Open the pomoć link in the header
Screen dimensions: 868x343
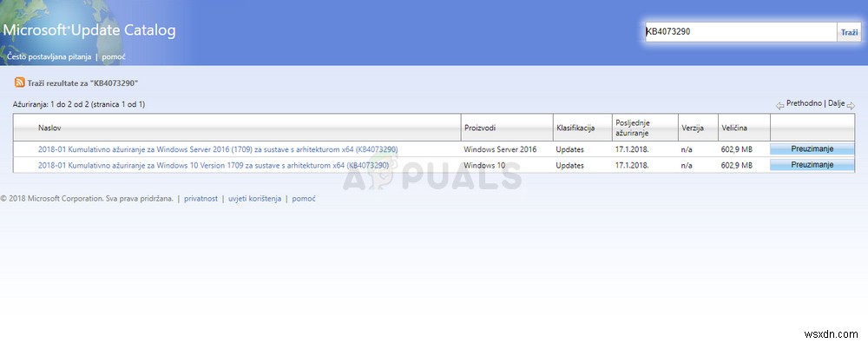(x=114, y=57)
